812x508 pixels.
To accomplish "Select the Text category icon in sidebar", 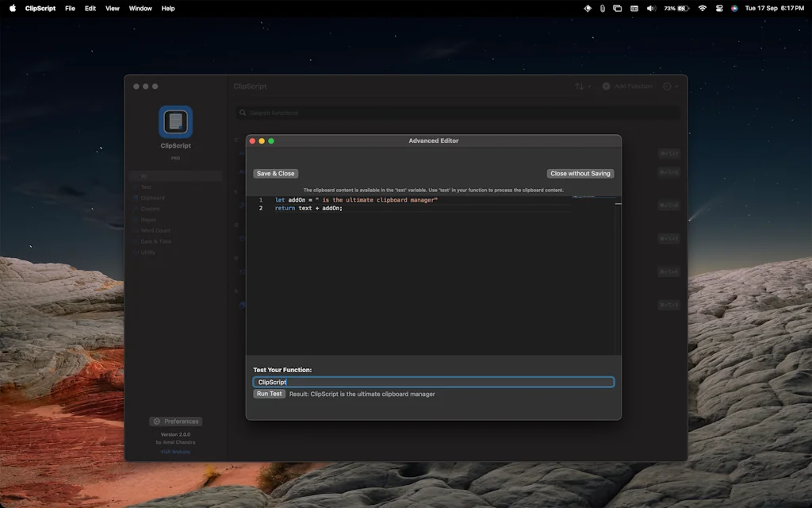I will pyautogui.click(x=135, y=187).
